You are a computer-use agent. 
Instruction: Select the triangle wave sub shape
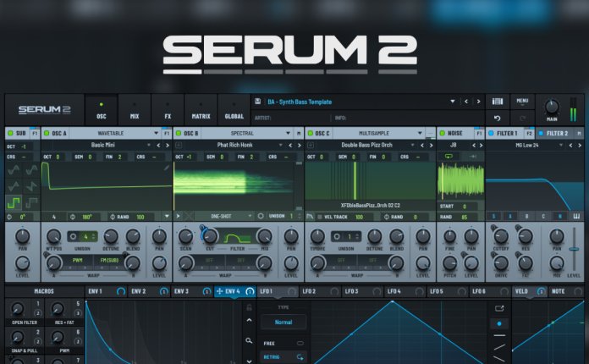(14, 186)
